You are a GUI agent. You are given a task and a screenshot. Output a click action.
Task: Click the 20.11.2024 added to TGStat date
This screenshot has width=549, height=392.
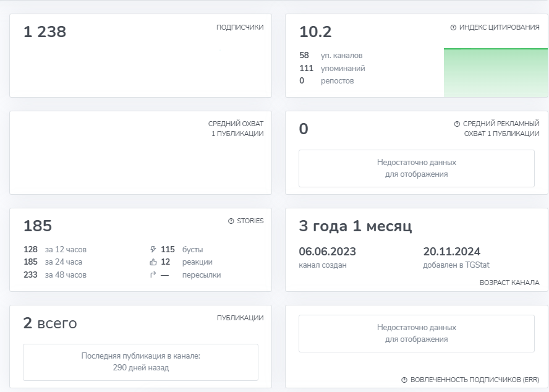(452, 252)
